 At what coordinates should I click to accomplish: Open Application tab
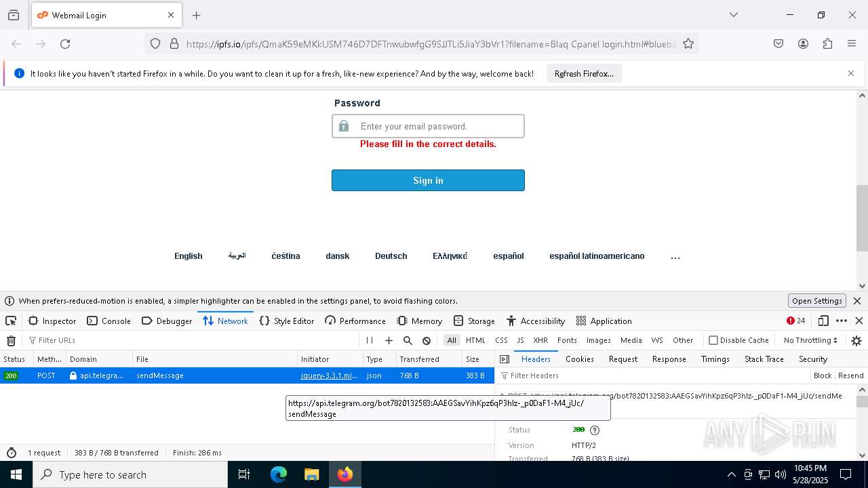(604, 321)
